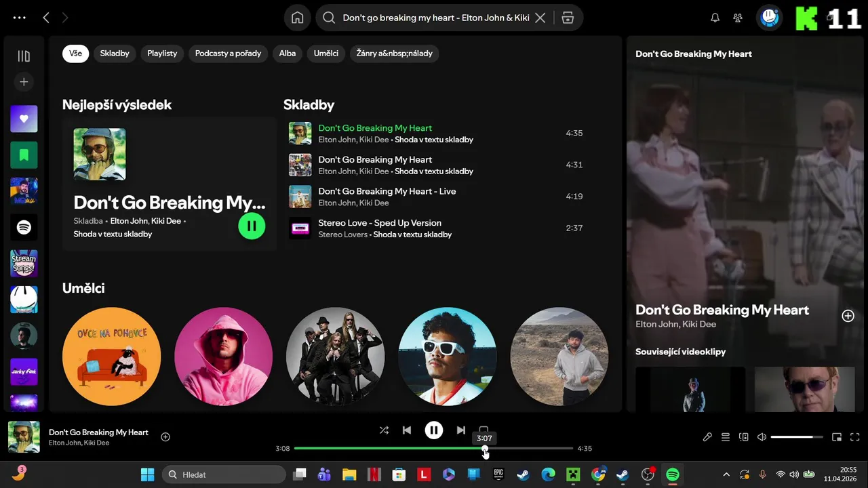
Task: Open the desert landscape artist
Action: [x=559, y=357]
